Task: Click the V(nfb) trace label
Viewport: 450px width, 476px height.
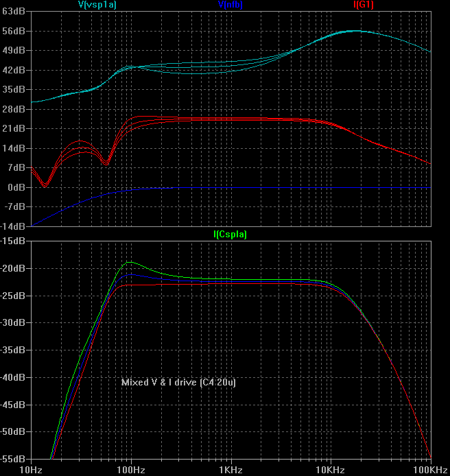Action: pyautogui.click(x=230, y=5)
